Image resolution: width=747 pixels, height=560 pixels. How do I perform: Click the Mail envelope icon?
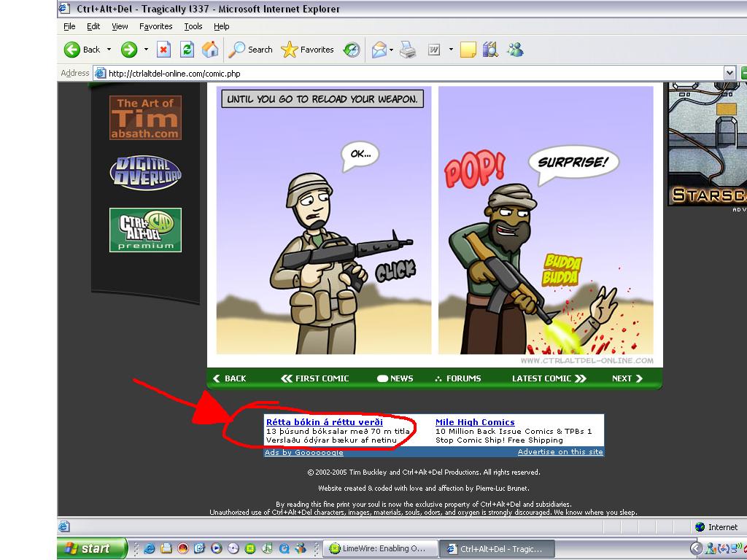click(x=379, y=50)
